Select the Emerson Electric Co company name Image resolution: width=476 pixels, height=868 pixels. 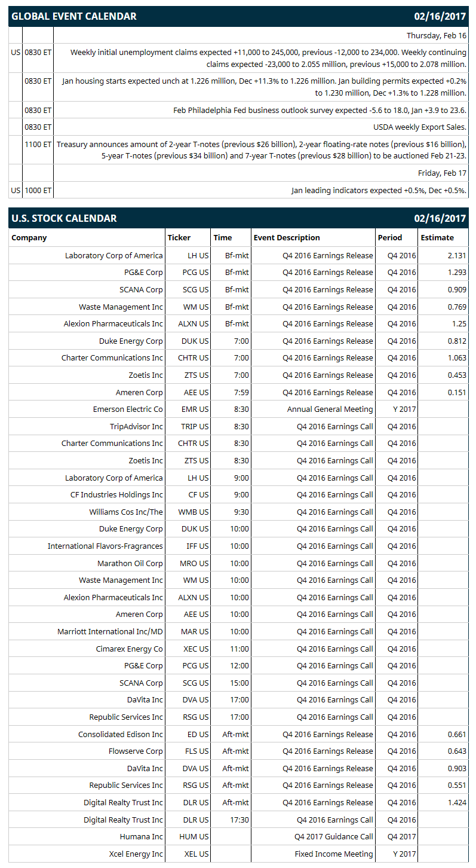[128, 409]
